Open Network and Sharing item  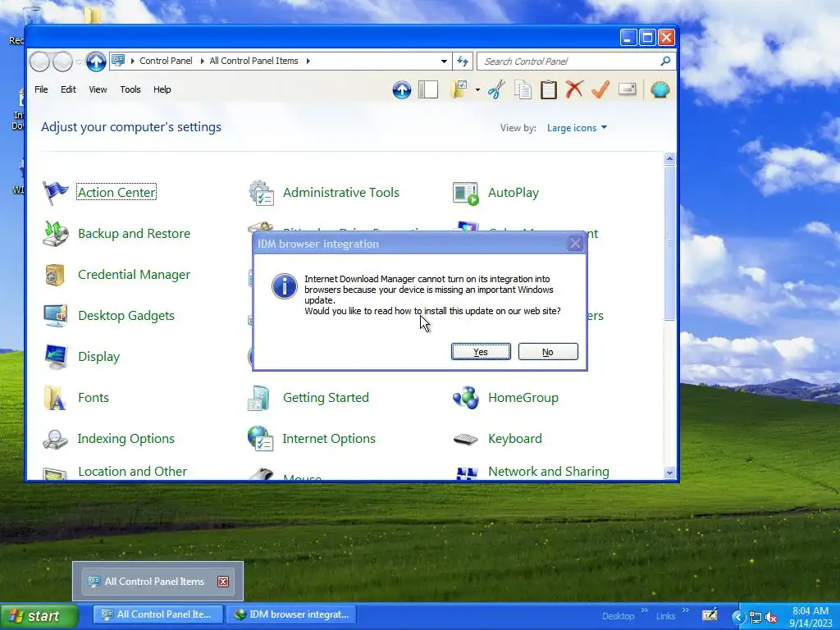(x=549, y=472)
